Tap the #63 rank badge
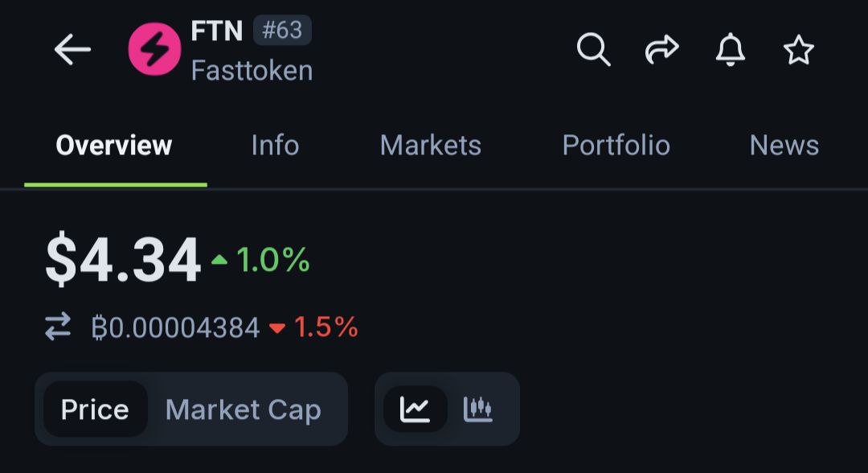Screen dimensions: 868x473 pyautogui.click(x=282, y=30)
